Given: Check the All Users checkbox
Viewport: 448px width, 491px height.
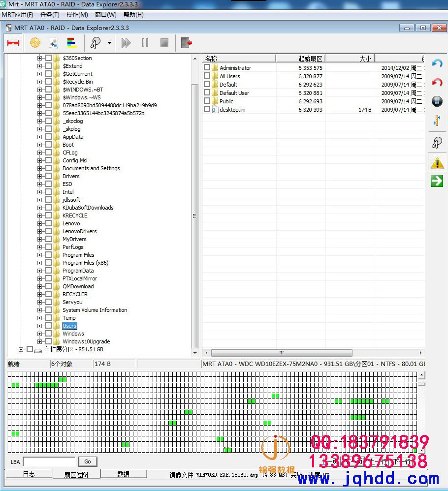Looking at the screenshot, I should (207, 76).
